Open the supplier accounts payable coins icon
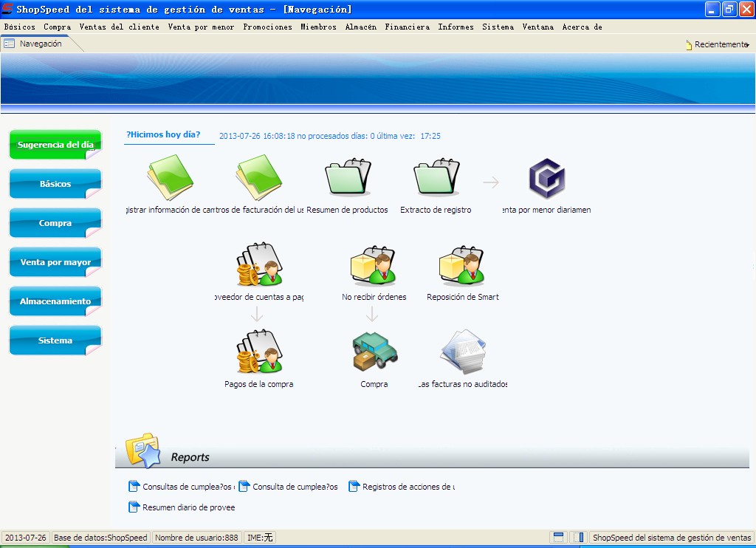The image size is (756, 548). [x=259, y=264]
